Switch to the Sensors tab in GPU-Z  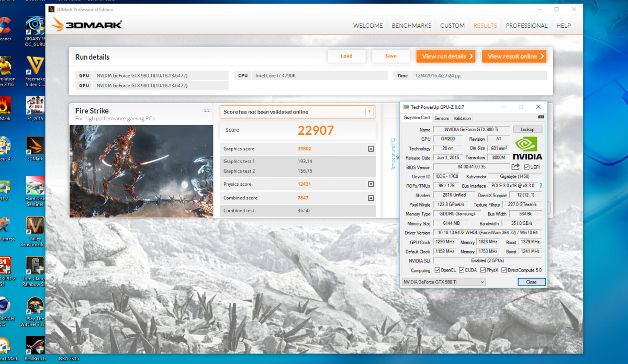[x=442, y=118]
